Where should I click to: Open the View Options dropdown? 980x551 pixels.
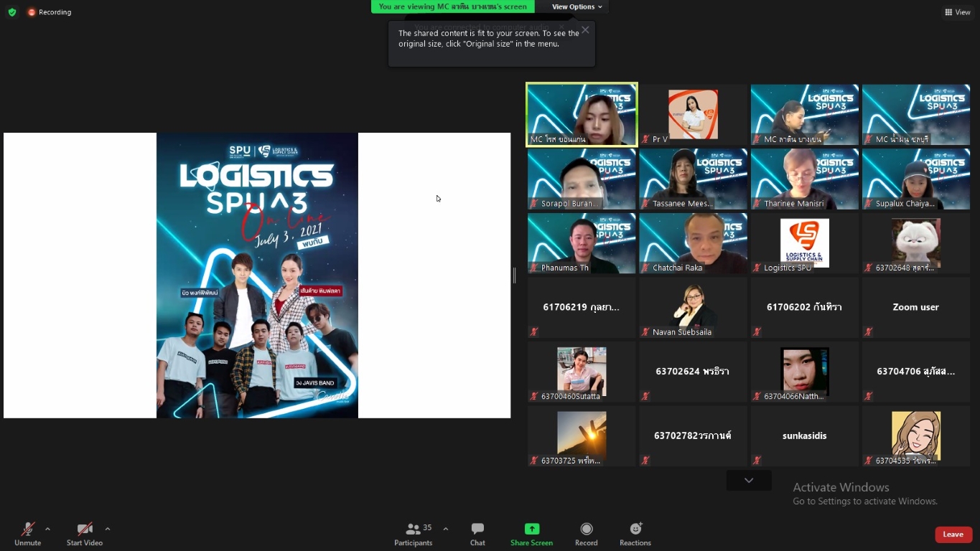[577, 6]
